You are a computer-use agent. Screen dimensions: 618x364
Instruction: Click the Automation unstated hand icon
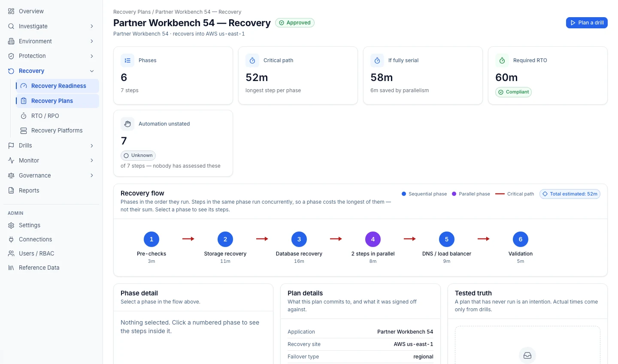point(127,124)
